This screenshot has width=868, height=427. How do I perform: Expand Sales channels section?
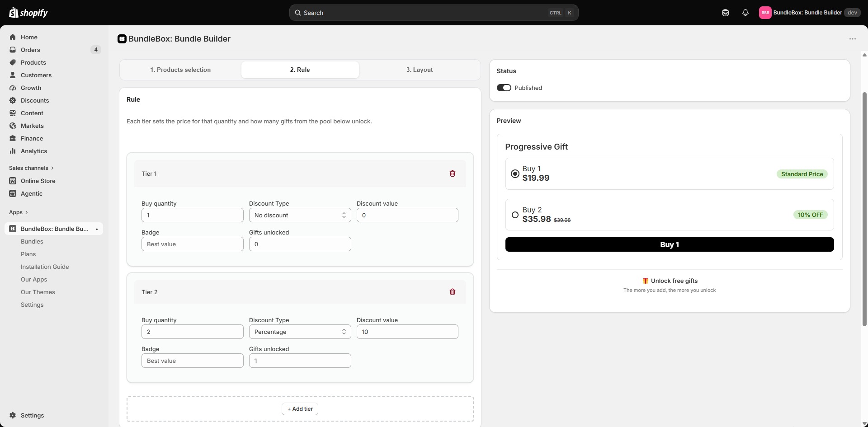tap(32, 168)
